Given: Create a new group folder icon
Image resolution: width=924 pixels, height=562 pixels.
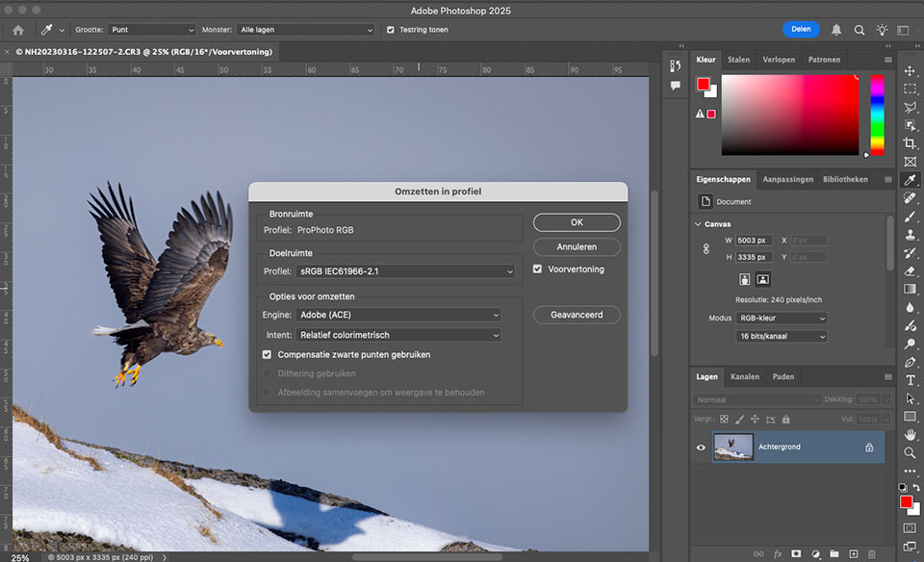Looking at the screenshot, I should pyautogui.click(x=834, y=553).
